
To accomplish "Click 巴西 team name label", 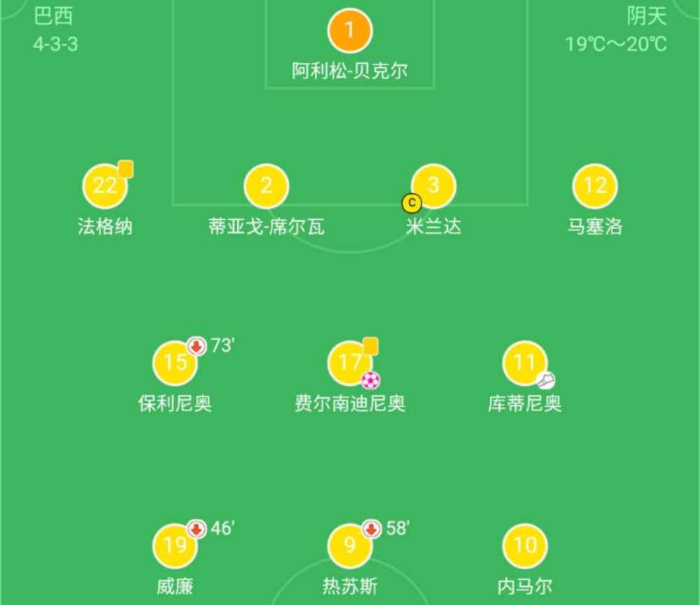I will coord(53,17).
